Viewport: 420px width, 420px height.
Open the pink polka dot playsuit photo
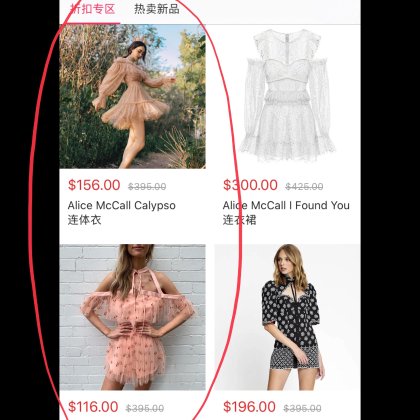coord(133,317)
